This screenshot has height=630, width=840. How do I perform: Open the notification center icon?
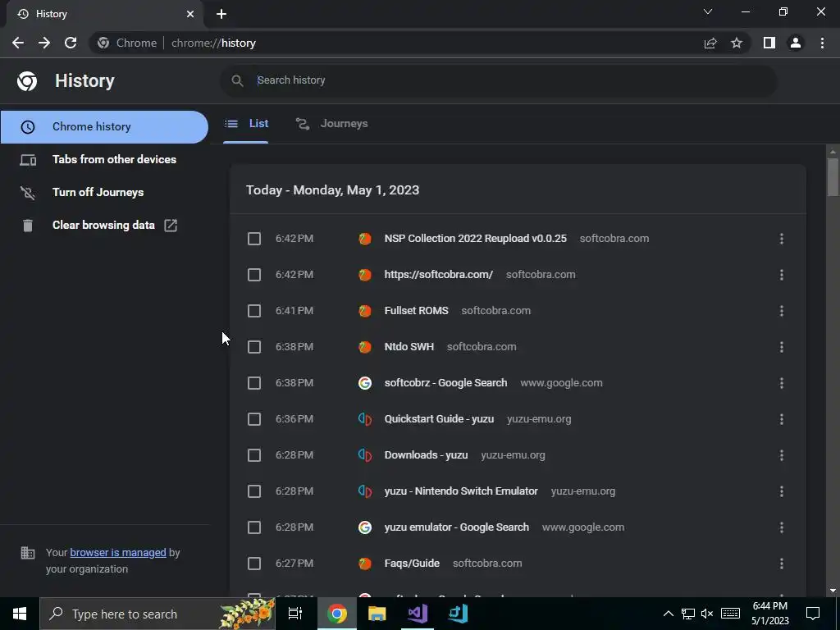coord(813,614)
